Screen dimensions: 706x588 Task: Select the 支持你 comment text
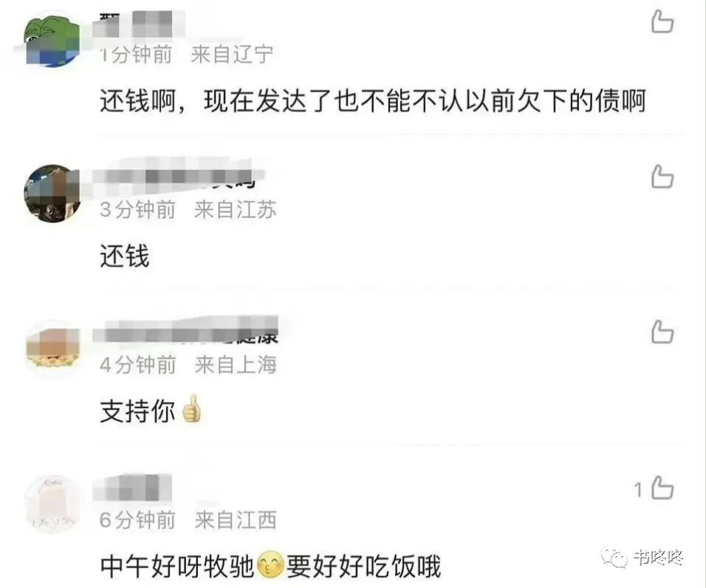[x=137, y=411]
